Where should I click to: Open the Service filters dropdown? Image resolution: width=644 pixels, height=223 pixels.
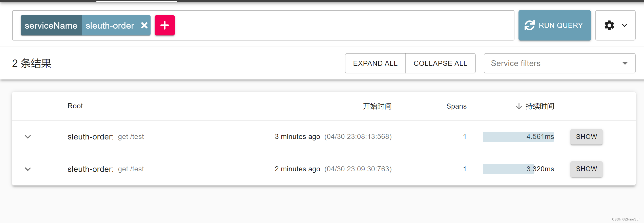[x=559, y=63]
